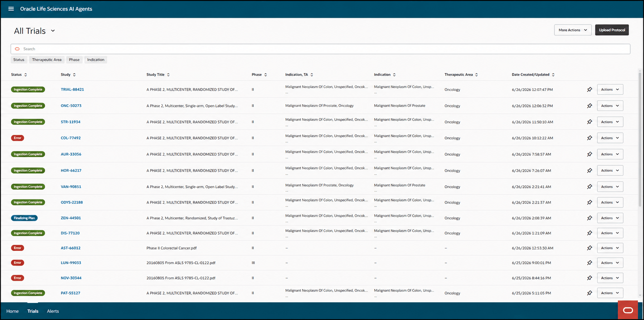This screenshot has height=320, width=644.
Task: Pin the HOR-66217 study row
Action: [x=589, y=170]
